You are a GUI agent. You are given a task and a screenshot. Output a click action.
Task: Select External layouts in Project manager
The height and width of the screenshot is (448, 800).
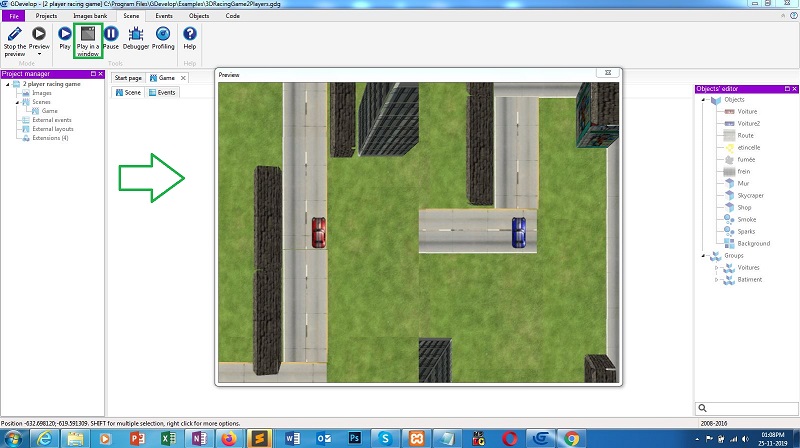pyautogui.click(x=53, y=129)
